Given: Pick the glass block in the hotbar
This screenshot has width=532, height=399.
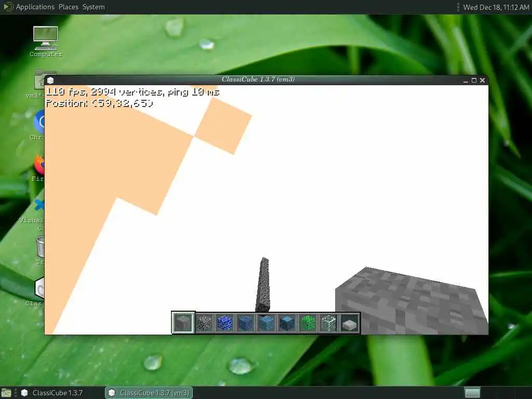Looking at the screenshot, I should [328, 323].
